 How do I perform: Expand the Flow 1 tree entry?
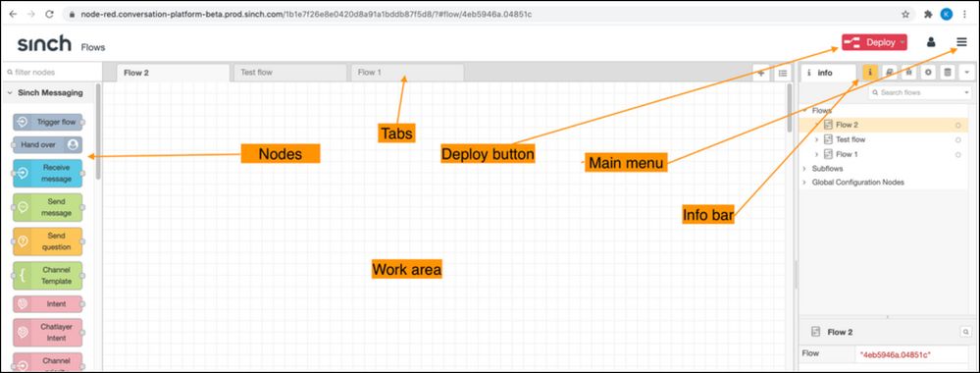[816, 154]
